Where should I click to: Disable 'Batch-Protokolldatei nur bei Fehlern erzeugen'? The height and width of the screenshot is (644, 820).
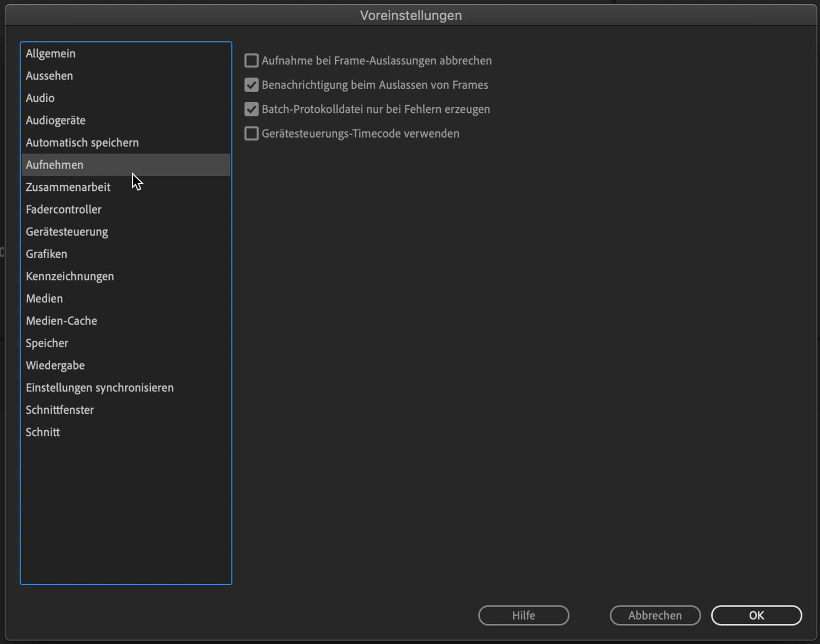pyautogui.click(x=252, y=109)
